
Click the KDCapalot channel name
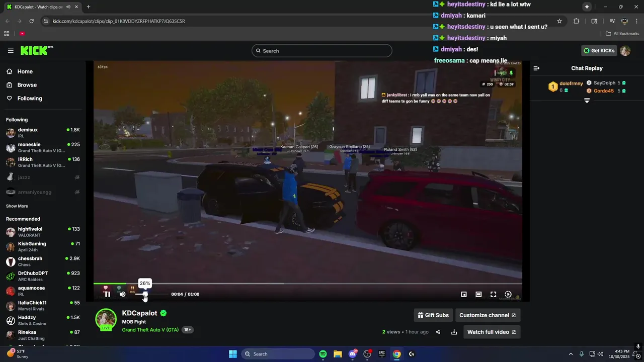(x=139, y=313)
